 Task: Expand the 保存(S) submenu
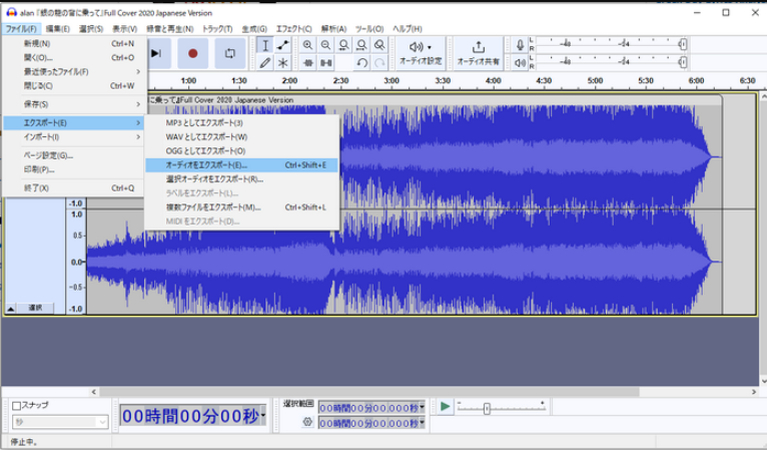(x=74, y=104)
